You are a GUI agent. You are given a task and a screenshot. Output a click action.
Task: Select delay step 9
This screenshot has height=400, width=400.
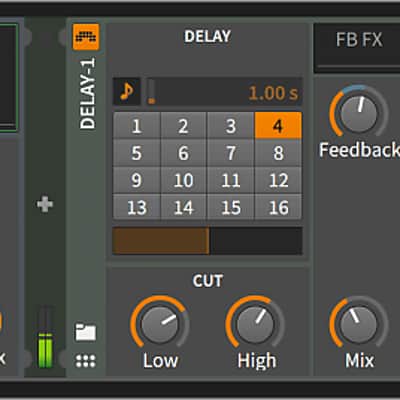click(137, 180)
